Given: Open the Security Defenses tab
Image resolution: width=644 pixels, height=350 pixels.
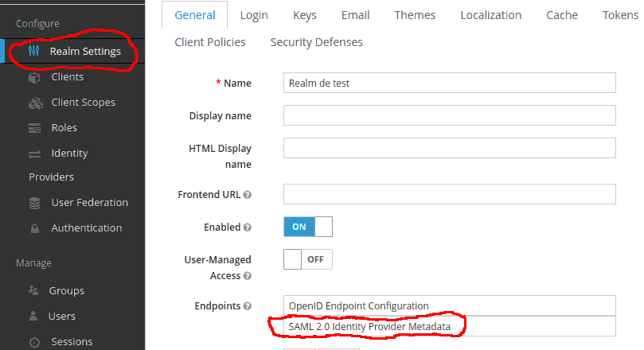Looking at the screenshot, I should click(x=316, y=42).
